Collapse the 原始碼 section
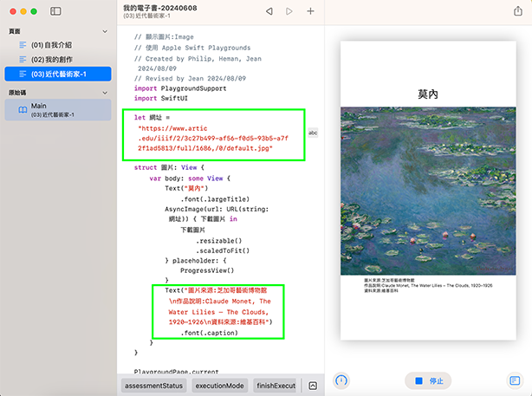Screen dimensions: 532x396 point(105,92)
